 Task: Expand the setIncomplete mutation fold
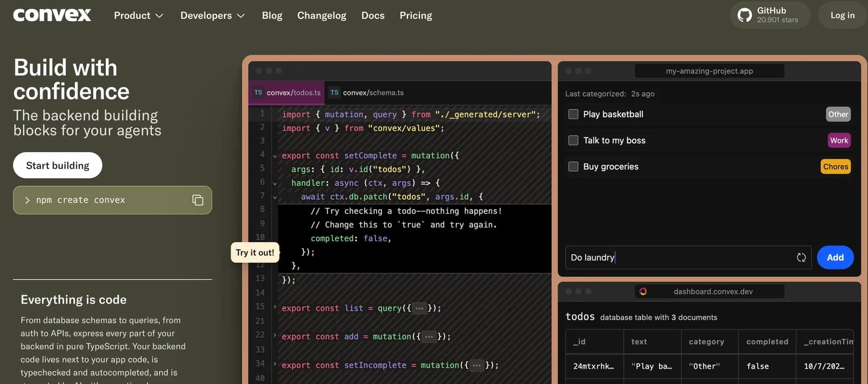[x=275, y=364]
